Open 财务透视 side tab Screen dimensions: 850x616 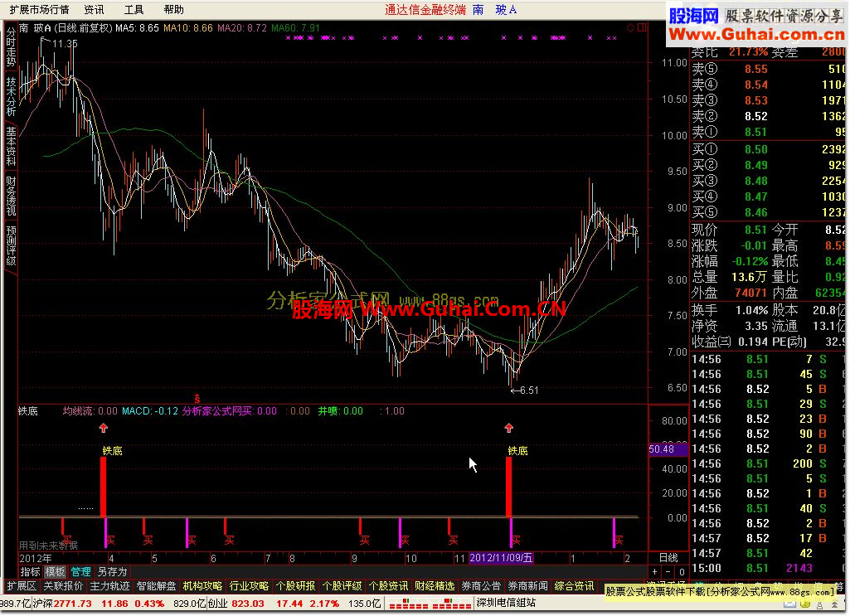click(11, 196)
